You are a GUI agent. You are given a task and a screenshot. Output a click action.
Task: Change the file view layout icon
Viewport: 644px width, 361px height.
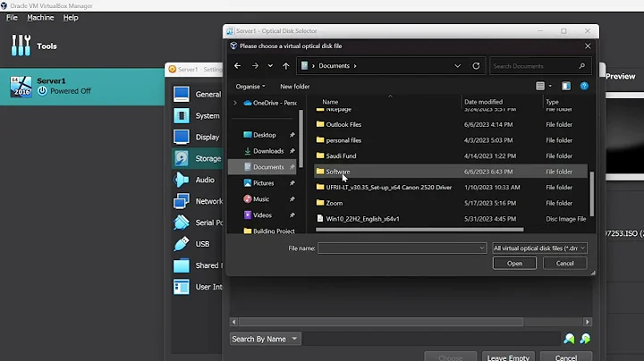[x=540, y=86]
